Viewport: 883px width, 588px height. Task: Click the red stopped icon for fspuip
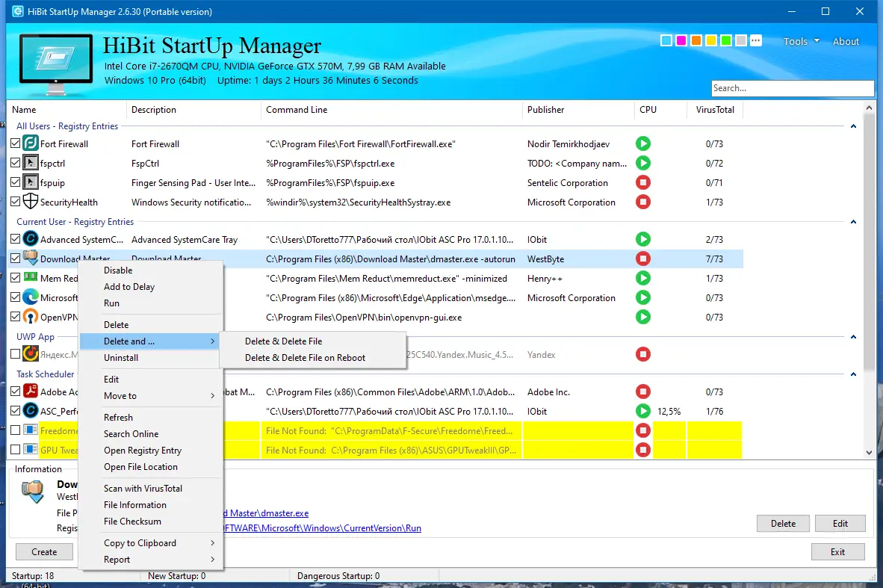click(643, 182)
